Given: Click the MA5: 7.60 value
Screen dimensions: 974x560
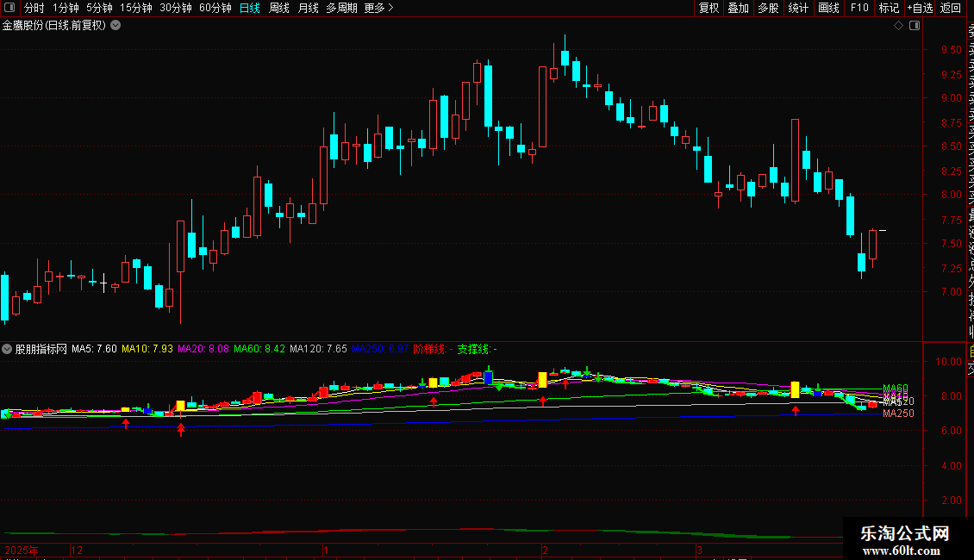Looking at the screenshot, I should [94, 349].
